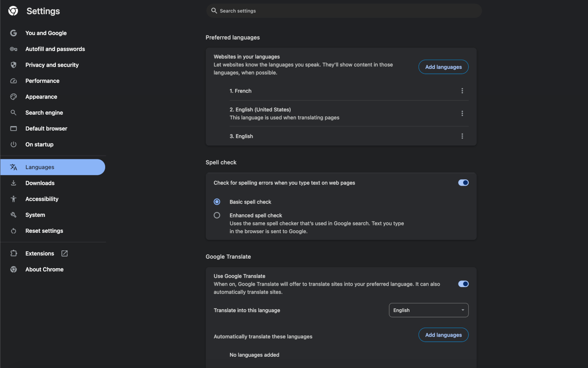The width and height of the screenshot is (588, 368).
Task: Click the puzzle piece Extensions icon
Action: pos(13,253)
